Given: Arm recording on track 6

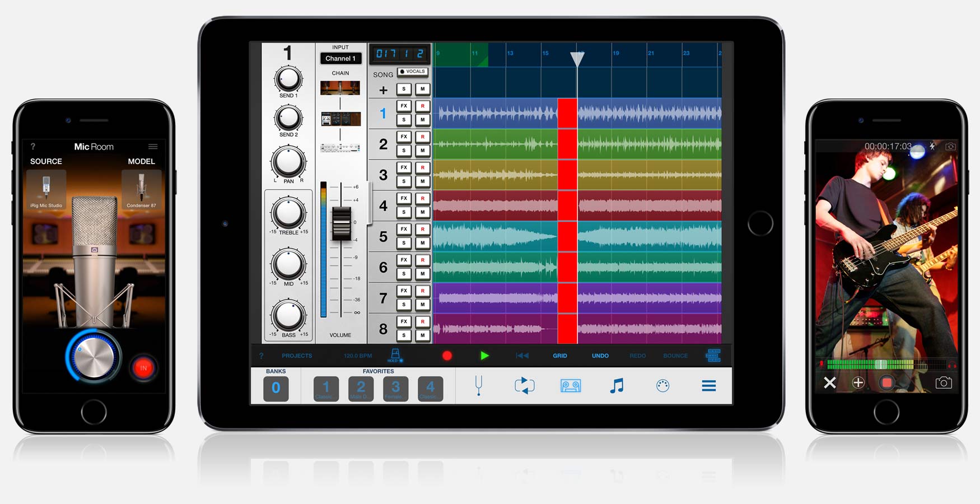Looking at the screenshot, I should pos(422,259).
